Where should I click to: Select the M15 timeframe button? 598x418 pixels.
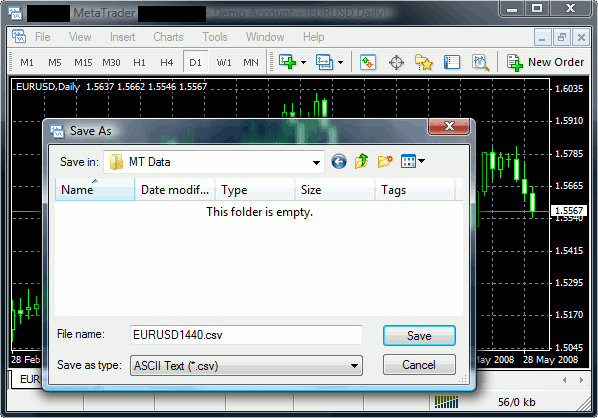83,62
